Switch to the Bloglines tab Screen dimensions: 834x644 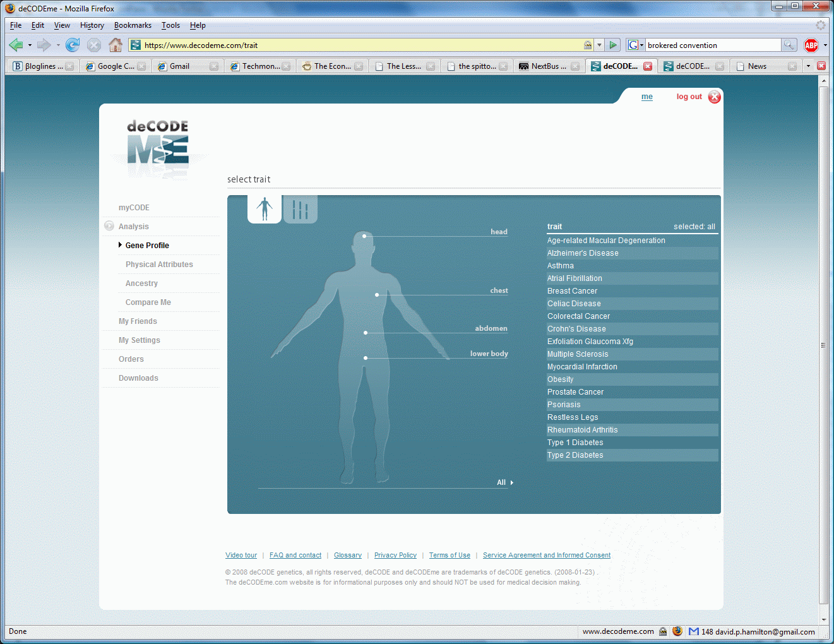(x=44, y=66)
